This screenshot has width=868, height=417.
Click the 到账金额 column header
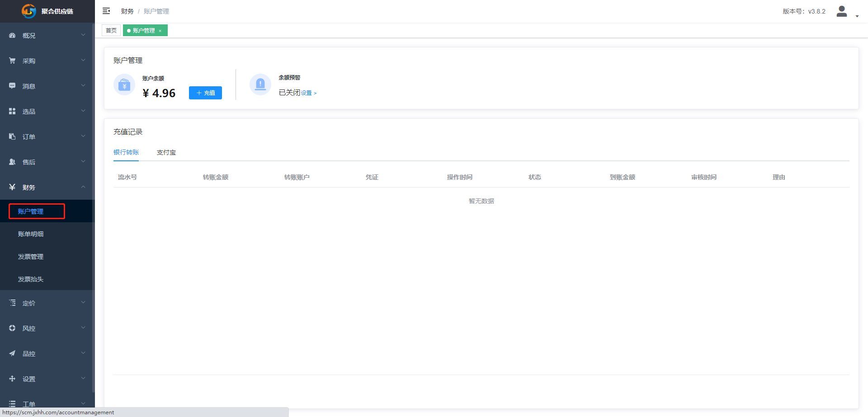(x=623, y=177)
